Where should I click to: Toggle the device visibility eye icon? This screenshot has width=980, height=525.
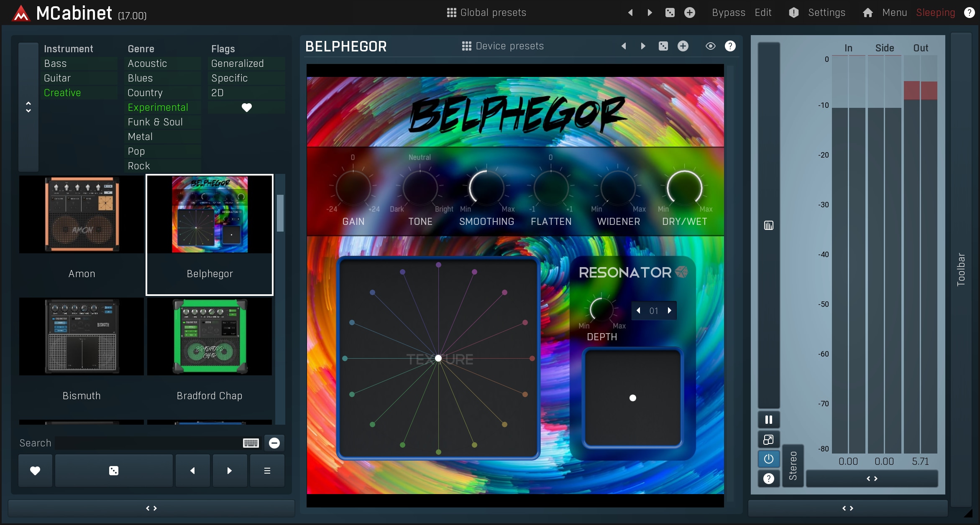pos(710,46)
